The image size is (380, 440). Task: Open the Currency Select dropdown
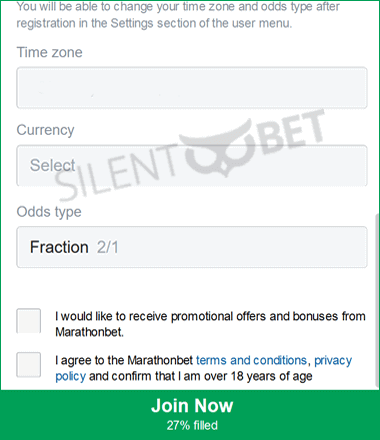pos(192,165)
